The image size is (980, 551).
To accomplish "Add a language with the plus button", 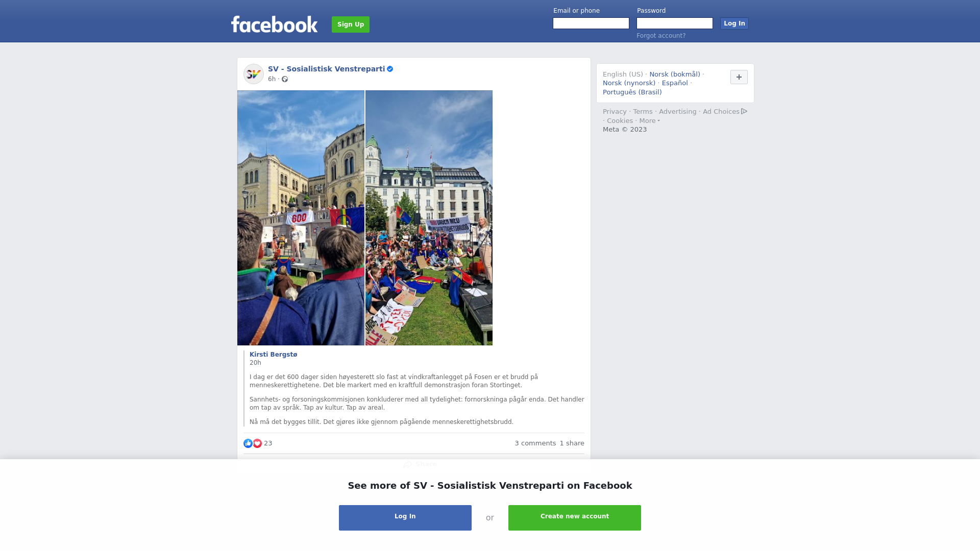I will click(739, 77).
